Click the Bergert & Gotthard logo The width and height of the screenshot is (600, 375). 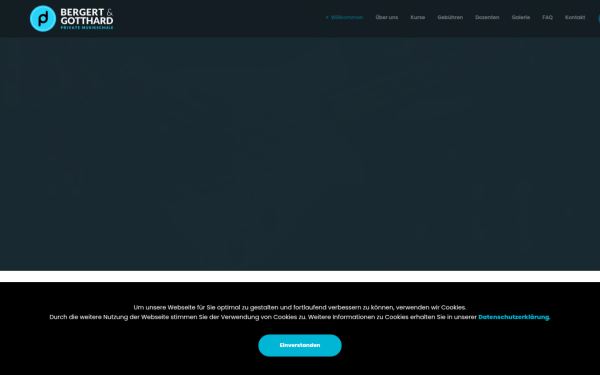pos(72,18)
